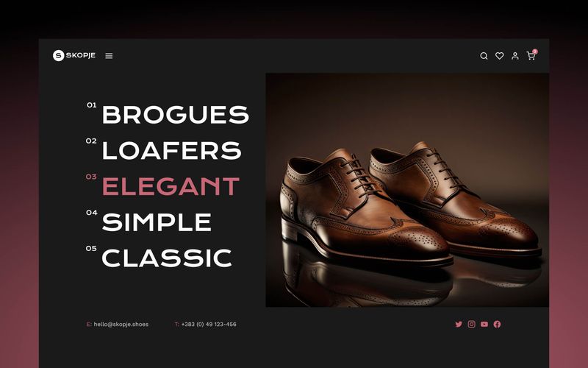Viewport: 588px width, 368px height.
Task: Click the +383 phone number link
Action: (x=209, y=324)
